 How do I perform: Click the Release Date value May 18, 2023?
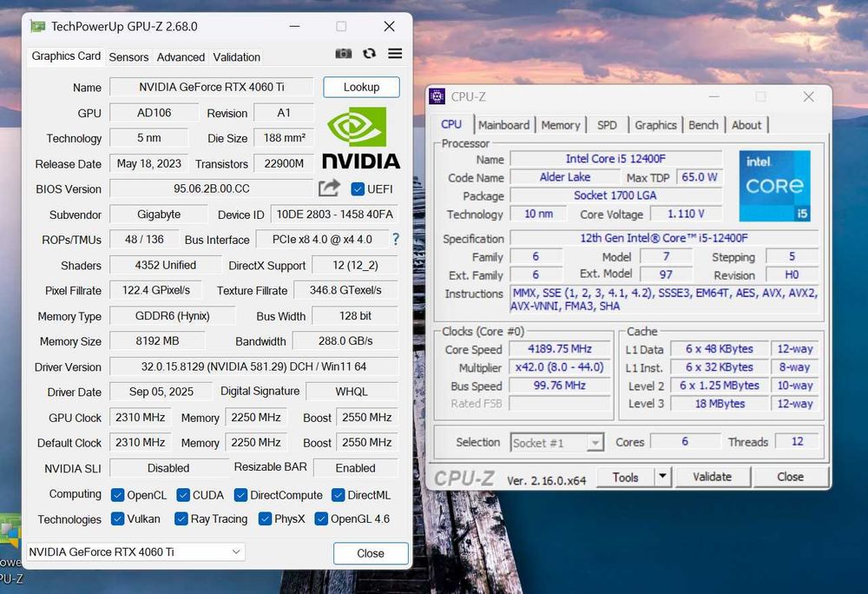click(x=149, y=163)
